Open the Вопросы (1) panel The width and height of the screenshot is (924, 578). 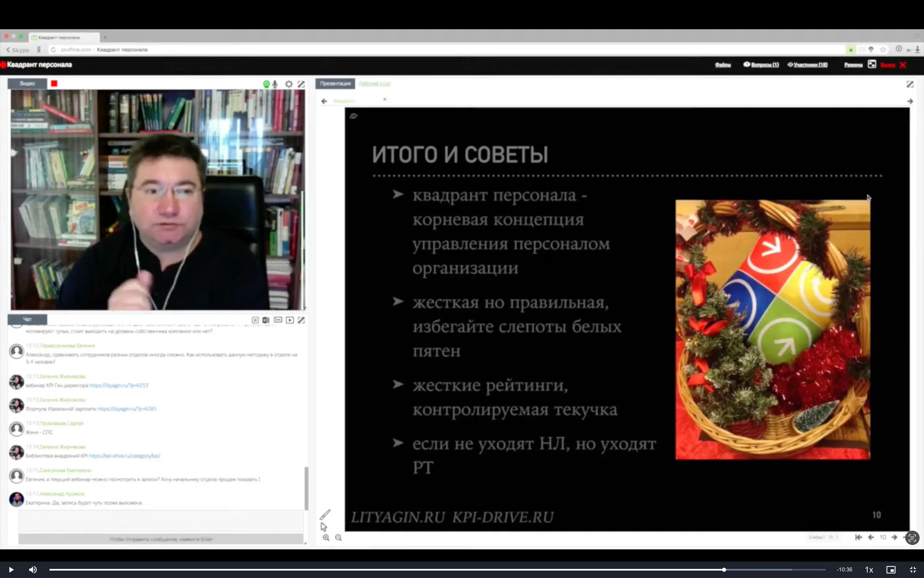coord(761,65)
